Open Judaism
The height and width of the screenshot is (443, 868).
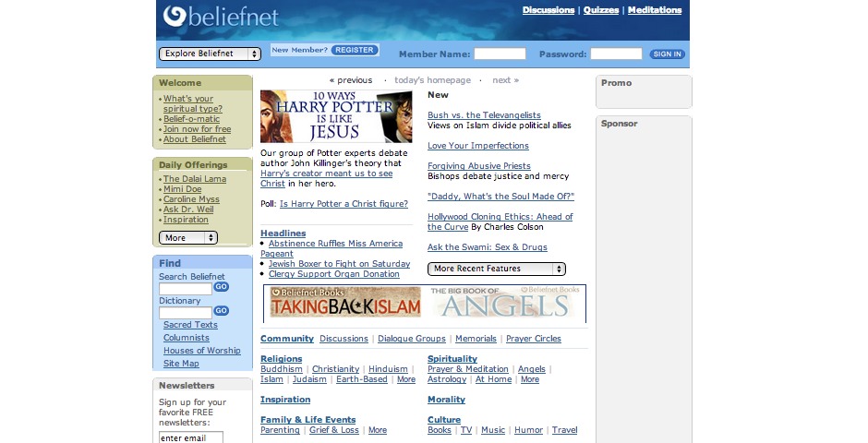pos(309,379)
